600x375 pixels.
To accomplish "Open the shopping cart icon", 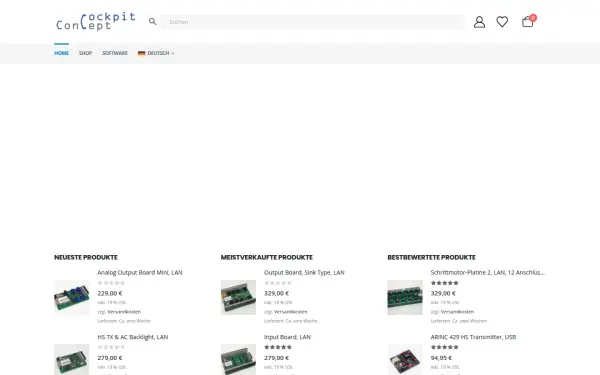I will click(x=527, y=22).
